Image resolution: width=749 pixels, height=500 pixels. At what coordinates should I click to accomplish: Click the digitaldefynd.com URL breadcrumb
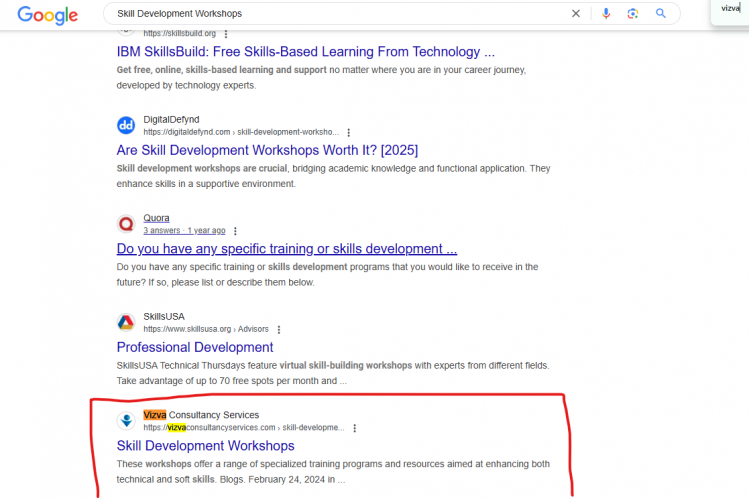(241, 132)
